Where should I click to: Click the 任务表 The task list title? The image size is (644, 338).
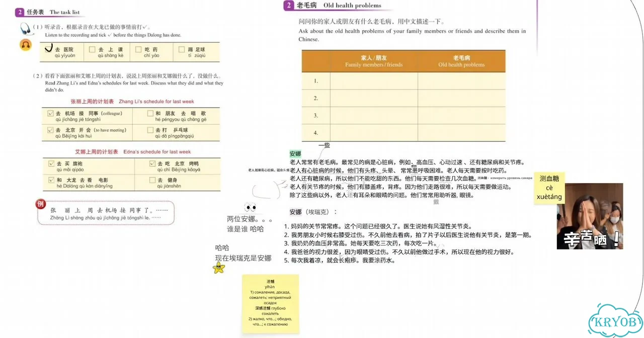coord(53,12)
